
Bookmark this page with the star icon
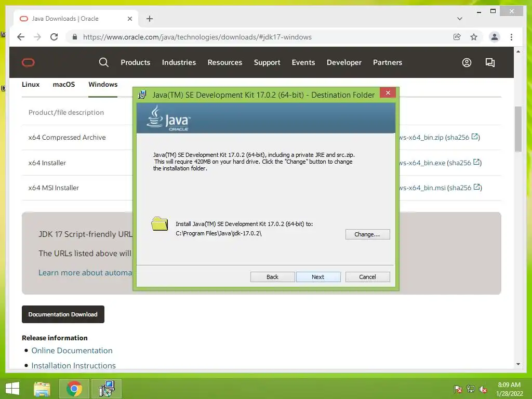pos(474,37)
